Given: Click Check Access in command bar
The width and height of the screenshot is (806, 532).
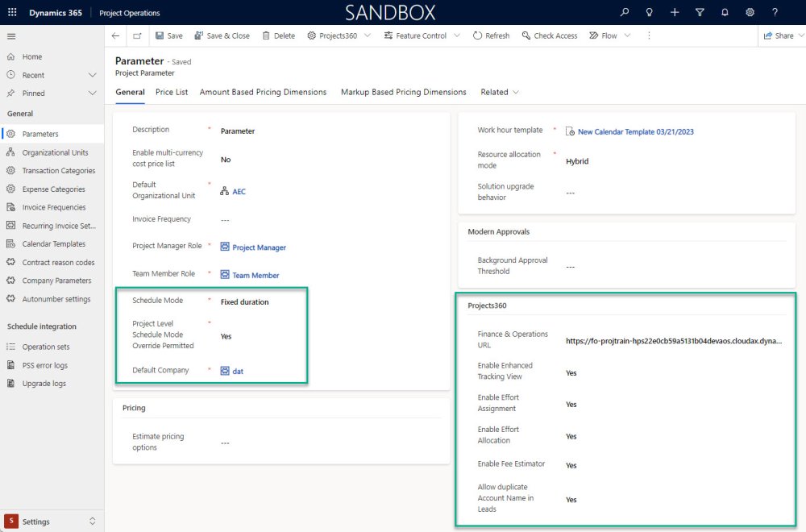Looking at the screenshot, I should [550, 35].
